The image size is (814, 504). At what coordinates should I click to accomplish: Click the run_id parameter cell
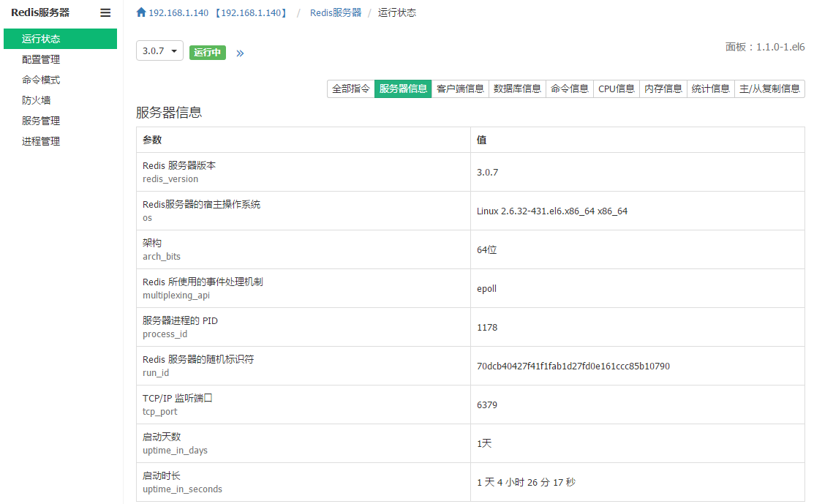(x=304, y=366)
